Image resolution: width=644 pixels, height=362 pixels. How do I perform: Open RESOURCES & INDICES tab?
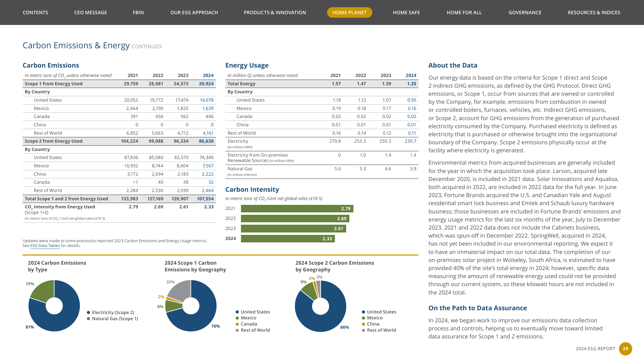594,13
